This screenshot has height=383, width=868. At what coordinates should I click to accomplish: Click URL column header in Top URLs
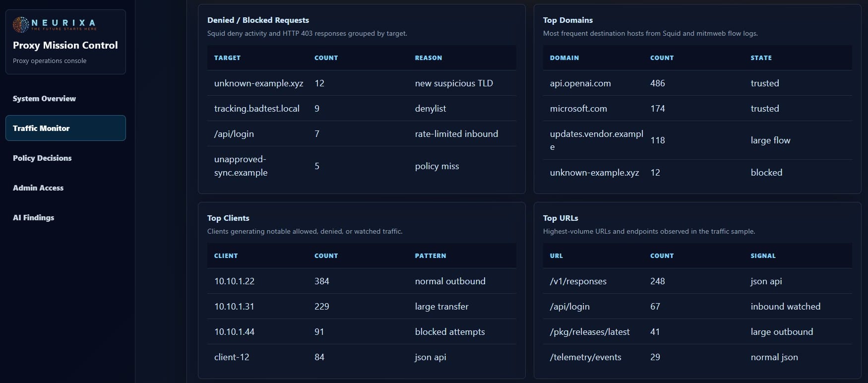coord(557,256)
